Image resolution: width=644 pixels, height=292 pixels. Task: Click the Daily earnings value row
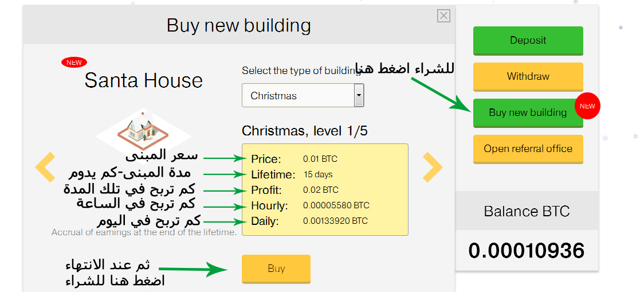309,221
